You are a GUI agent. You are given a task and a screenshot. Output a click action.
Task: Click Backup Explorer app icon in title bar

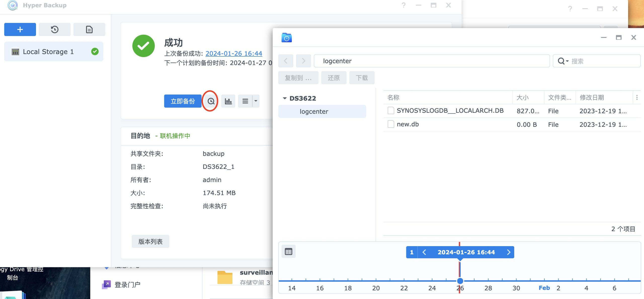click(287, 38)
